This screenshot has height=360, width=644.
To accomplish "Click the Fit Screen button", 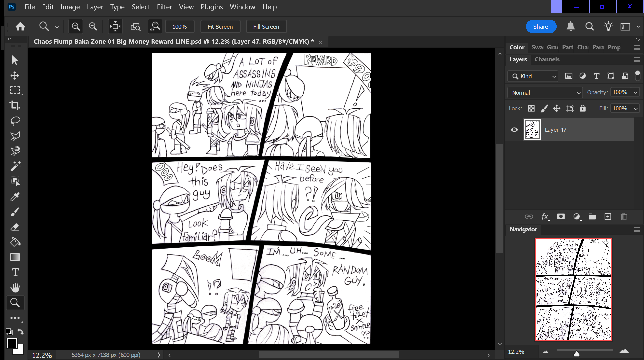I will click(x=220, y=27).
